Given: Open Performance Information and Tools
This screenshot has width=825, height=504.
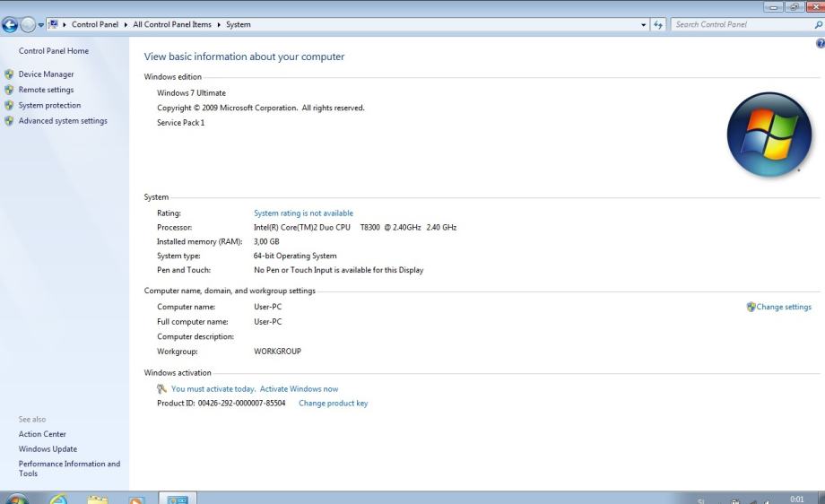Looking at the screenshot, I should coord(69,468).
